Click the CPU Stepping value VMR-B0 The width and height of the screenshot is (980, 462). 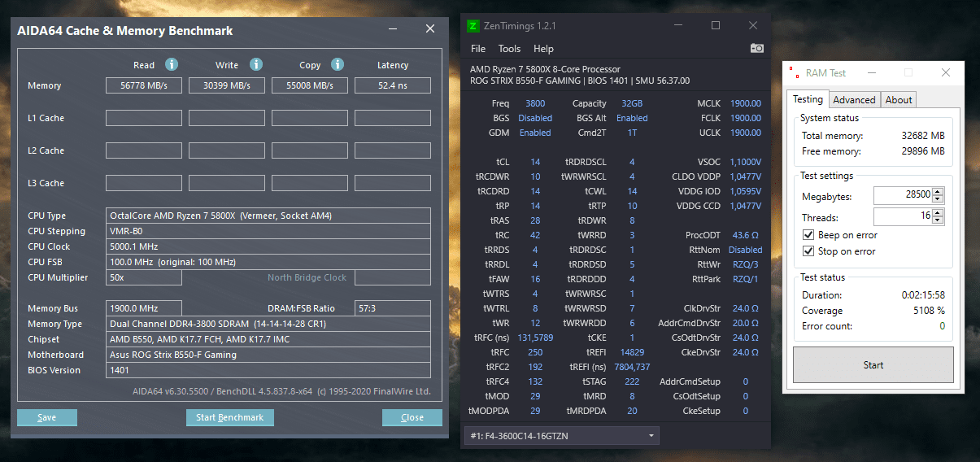(x=268, y=231)
